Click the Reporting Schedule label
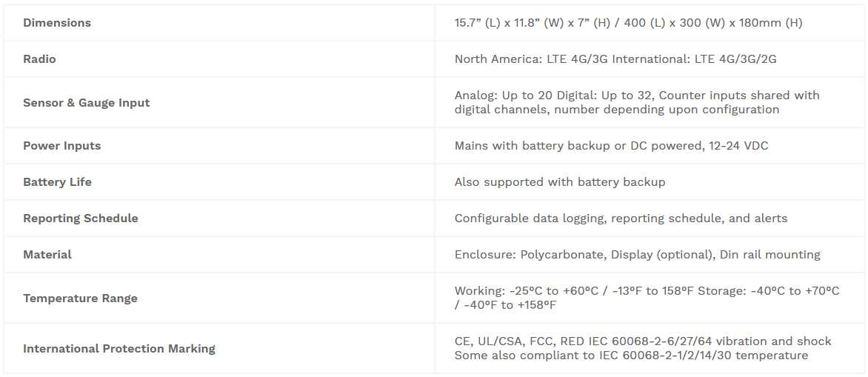This screenshot has width=868, height=377. point(80,218)
